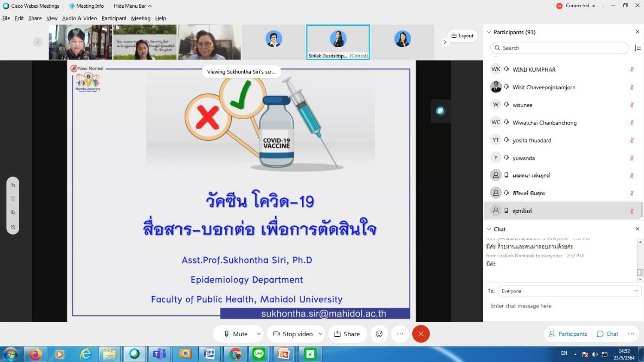Viewport: 644px width, 362px height.
Task: Open the Edit menu
Action: click(x=19, y=18)
